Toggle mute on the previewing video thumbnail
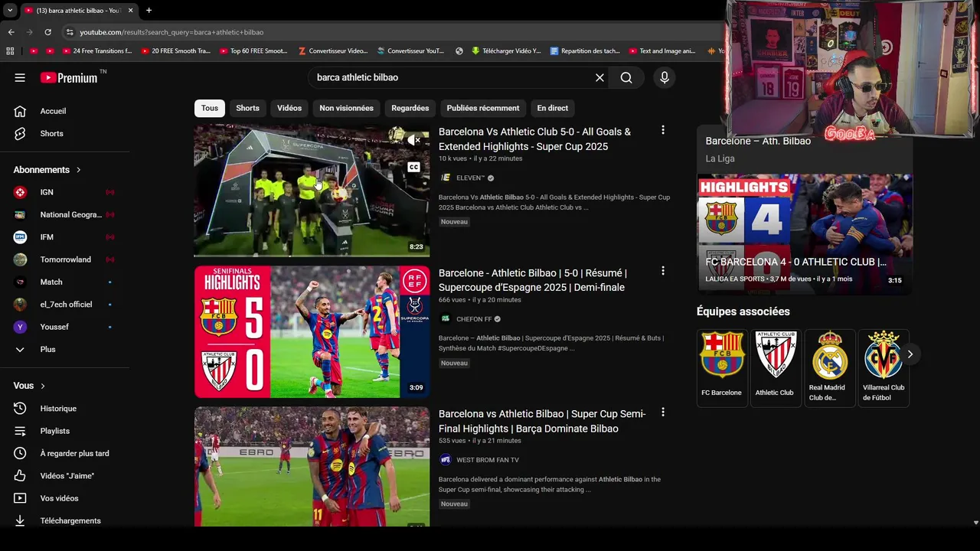 (x=413, y=140)
